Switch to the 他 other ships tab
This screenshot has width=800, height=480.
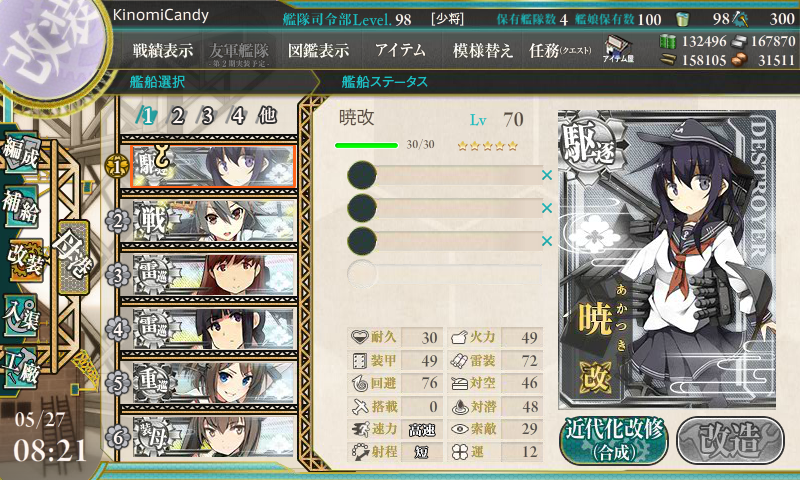point(267,116)
